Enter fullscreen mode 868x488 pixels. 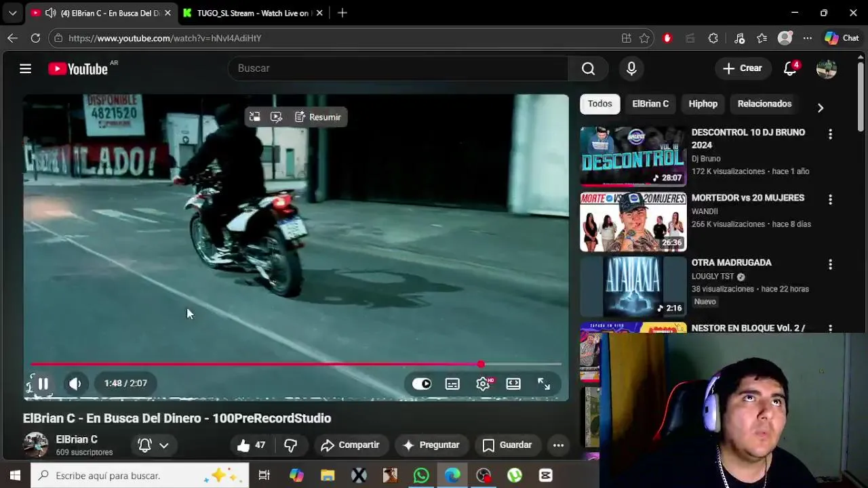pyautogui.click(x=544, y=384)
